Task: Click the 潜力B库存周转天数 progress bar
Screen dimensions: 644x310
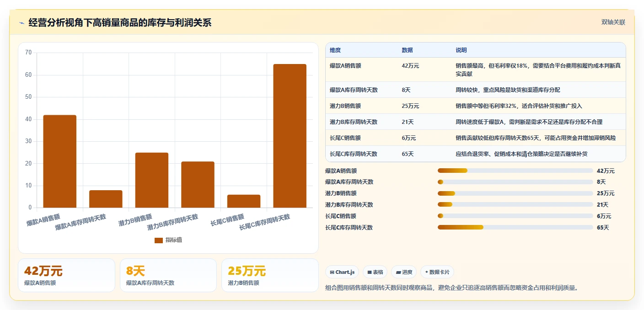Action: tap(515, 204)
